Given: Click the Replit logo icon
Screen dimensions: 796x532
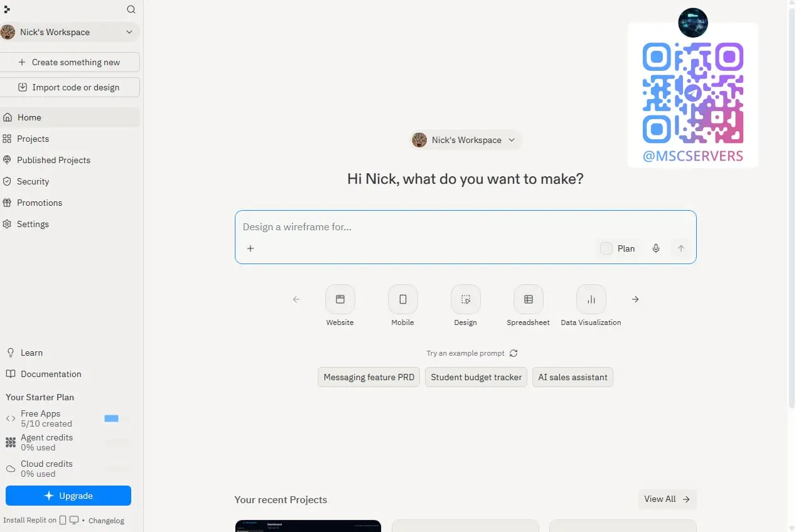Looking at the screenshot, I should 7,9.
